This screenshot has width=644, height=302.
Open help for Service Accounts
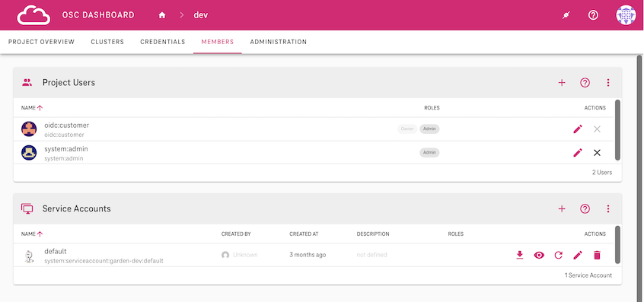pyautogui.click(x=585, y=208)
